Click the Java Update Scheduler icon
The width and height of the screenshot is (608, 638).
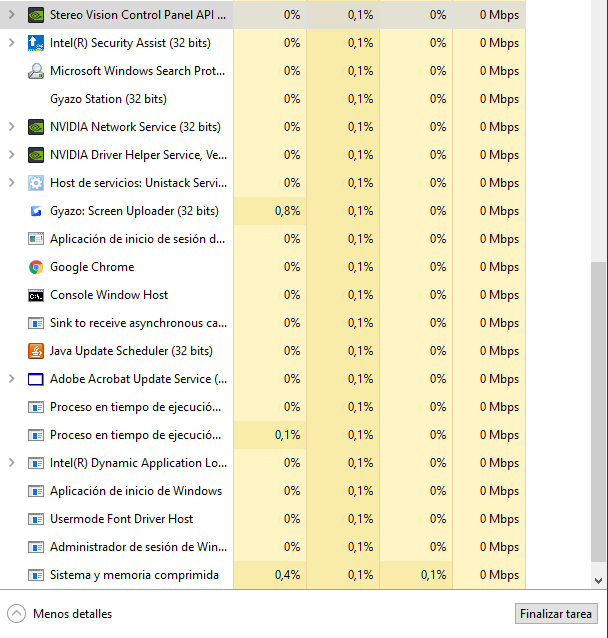[36, 351]
